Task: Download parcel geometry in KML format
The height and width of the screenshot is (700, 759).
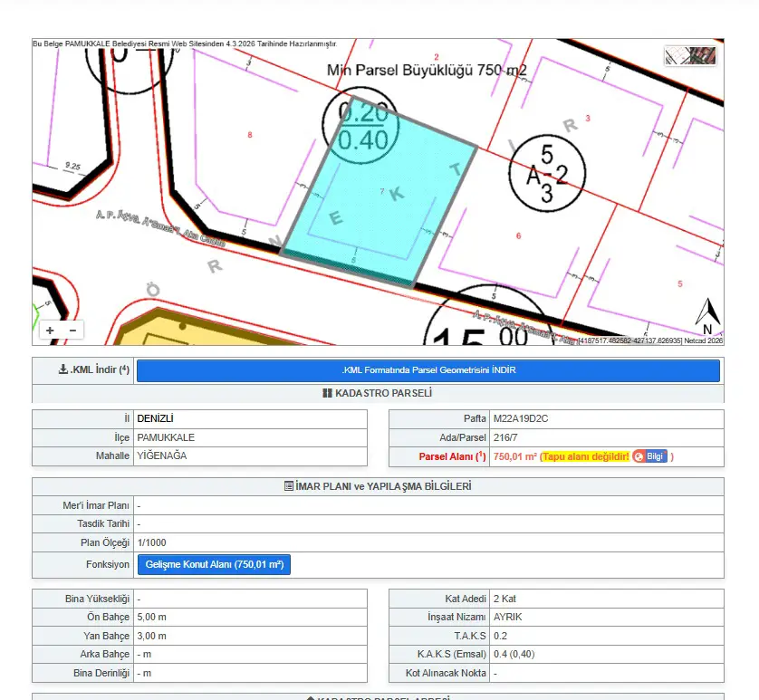Action: pos(428,370)
